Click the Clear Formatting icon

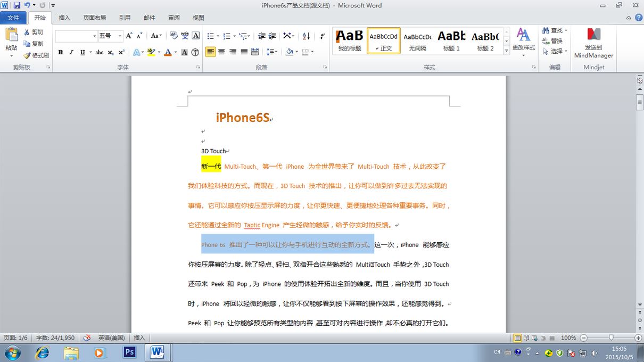[174, 36]
